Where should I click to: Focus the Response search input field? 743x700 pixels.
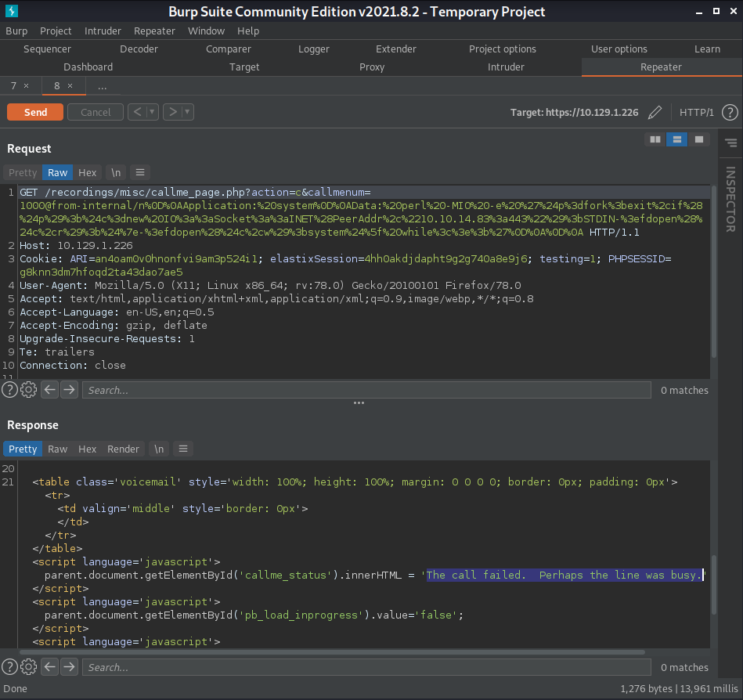pos(366,667)
